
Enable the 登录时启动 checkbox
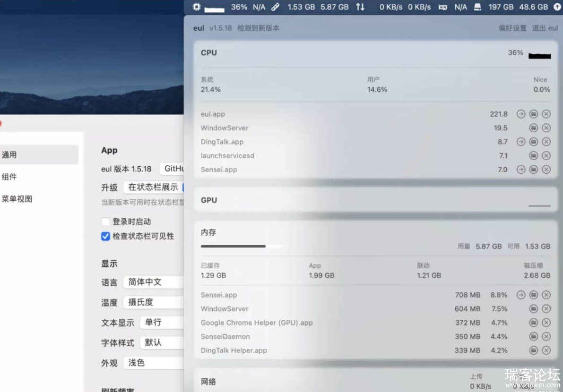(106, 222)
